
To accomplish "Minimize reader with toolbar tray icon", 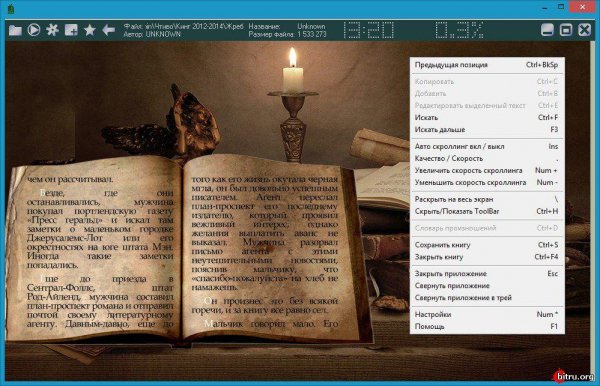I will [x=547, y=30].
